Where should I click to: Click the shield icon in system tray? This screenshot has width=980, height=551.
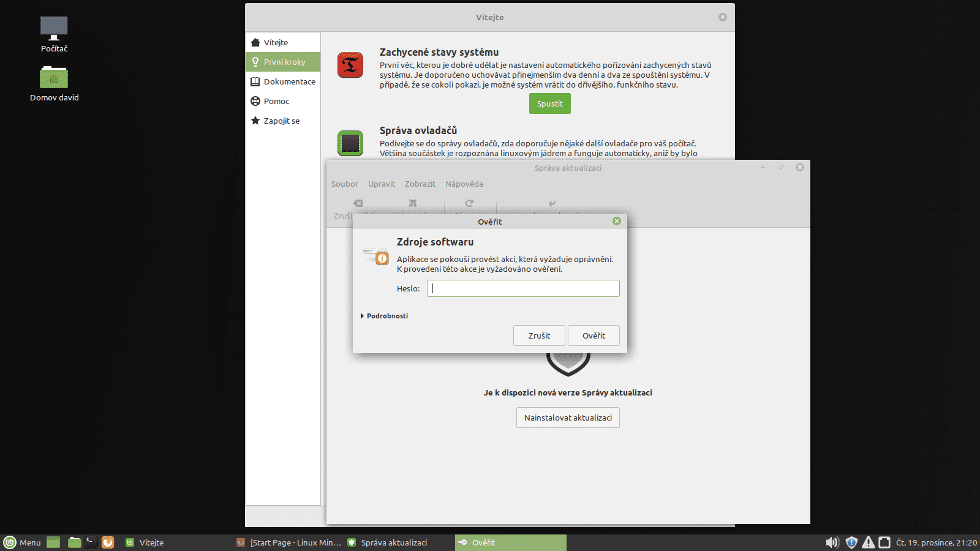tap(851, 542)
